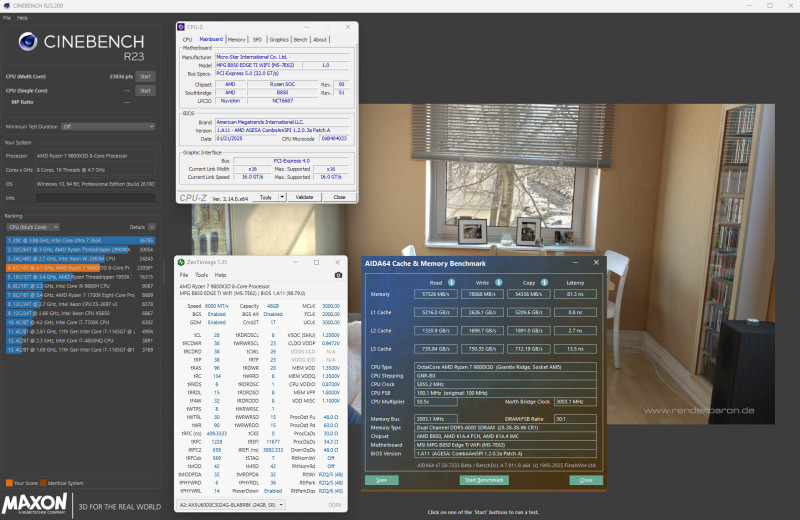Image resolution: width=800 pixels, height=520 pixels.
Task: Open the SPD tab in CPU-Z
Action: [x=257, y=39]
